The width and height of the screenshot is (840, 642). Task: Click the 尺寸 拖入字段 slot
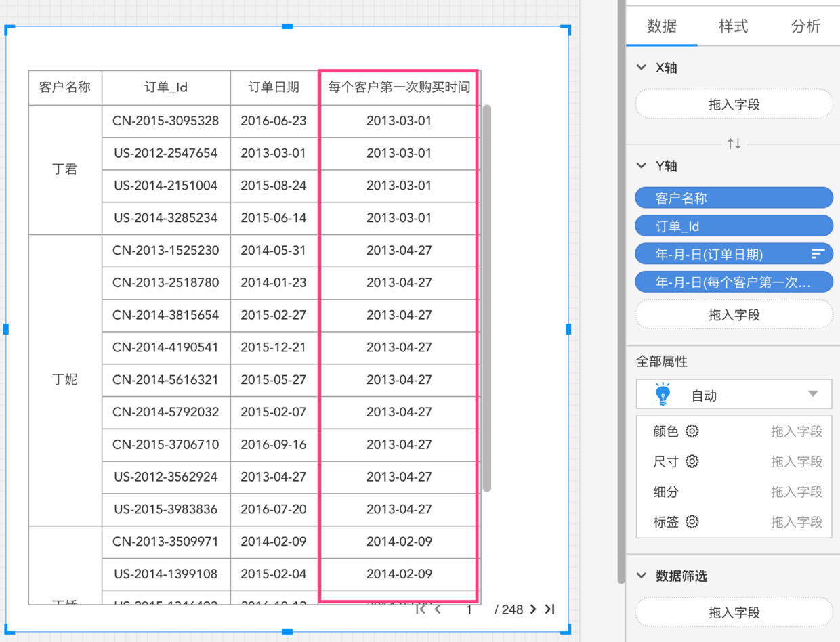[x=797, y=461]
